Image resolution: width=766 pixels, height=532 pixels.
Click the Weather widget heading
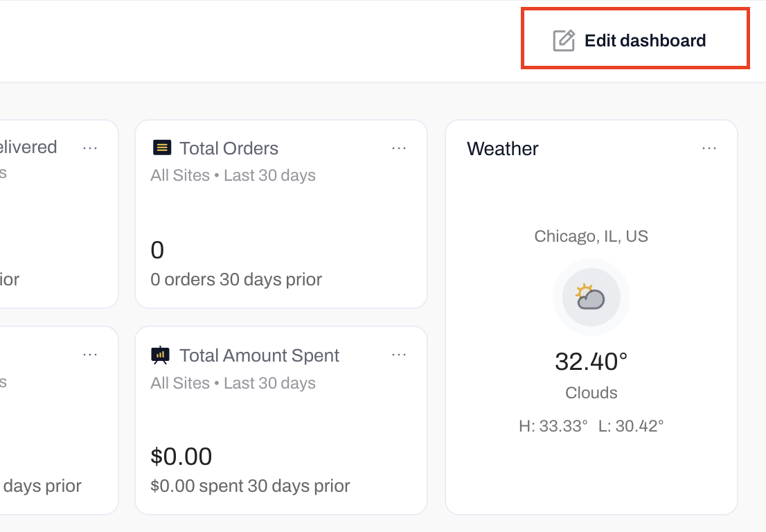click(x=503, y=148)
